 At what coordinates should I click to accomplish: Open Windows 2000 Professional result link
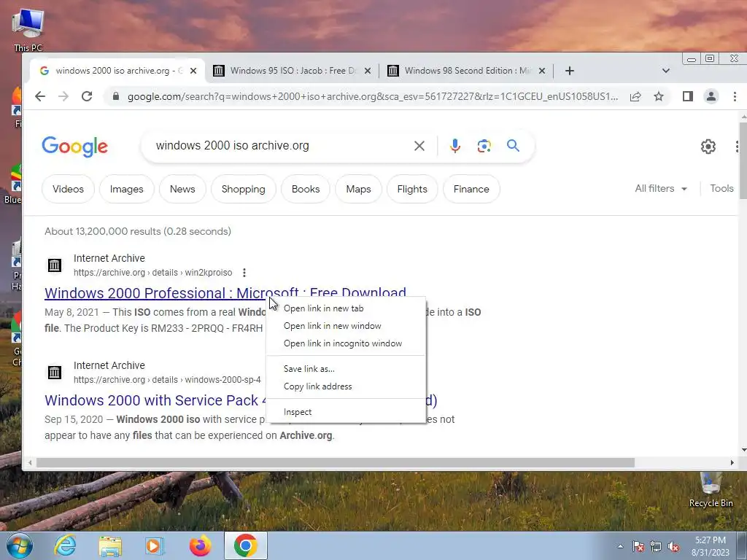(x=225, y=293)
